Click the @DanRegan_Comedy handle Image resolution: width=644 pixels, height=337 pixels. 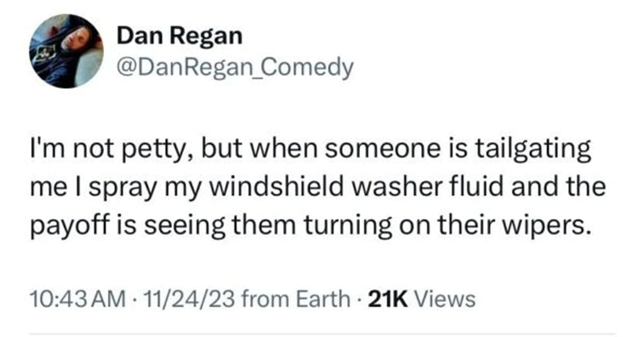[x=235, y=68]
